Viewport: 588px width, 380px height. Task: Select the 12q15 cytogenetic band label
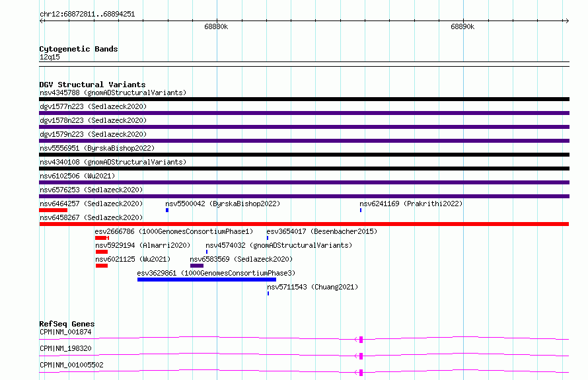tap(50, 57)
